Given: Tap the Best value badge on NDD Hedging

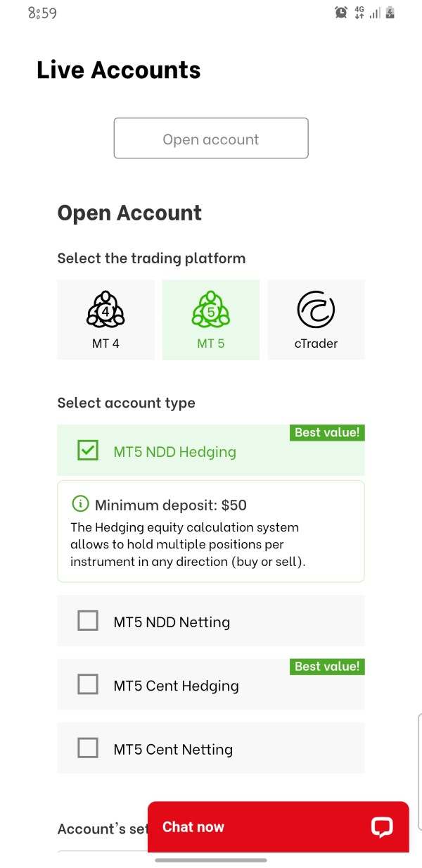Looking at the screenshot, I should (x=327, y=433).
